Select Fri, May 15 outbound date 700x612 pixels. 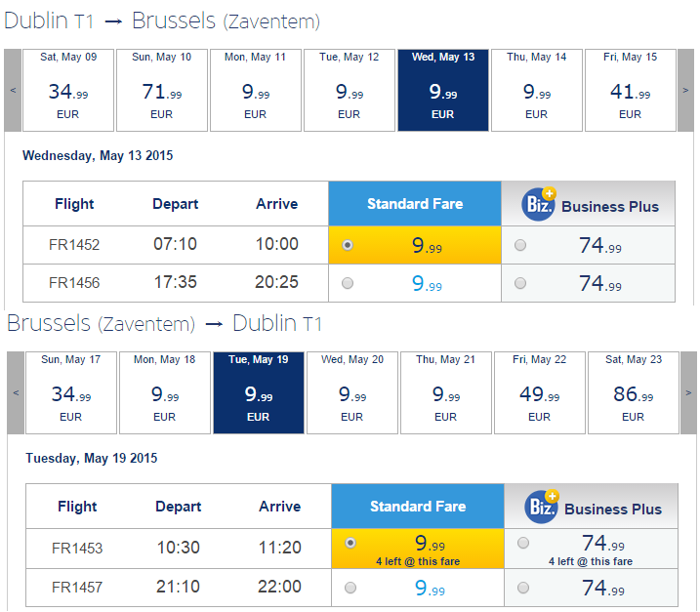coord(631,90)
